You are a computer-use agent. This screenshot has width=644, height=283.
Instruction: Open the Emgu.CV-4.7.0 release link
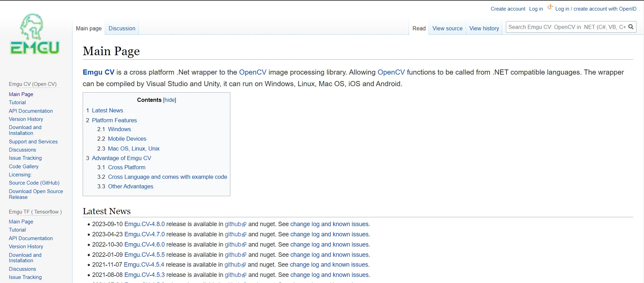coord(144,234)
